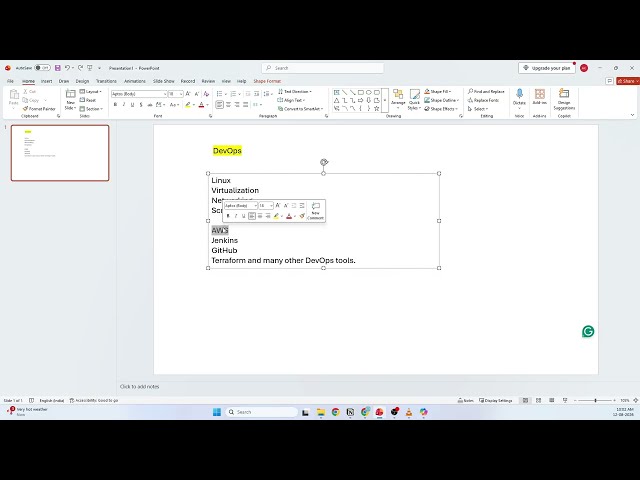The height and width of the screenshot is (480, 640).
Task: Click Convert to SmartArt
Action: [x=300, y=109]
